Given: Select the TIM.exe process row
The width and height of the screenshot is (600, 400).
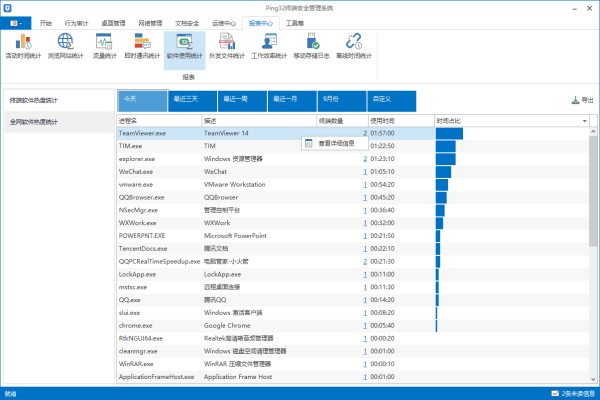Looking at the screenshot, I should pyautogui.click(x=352, y=146).
